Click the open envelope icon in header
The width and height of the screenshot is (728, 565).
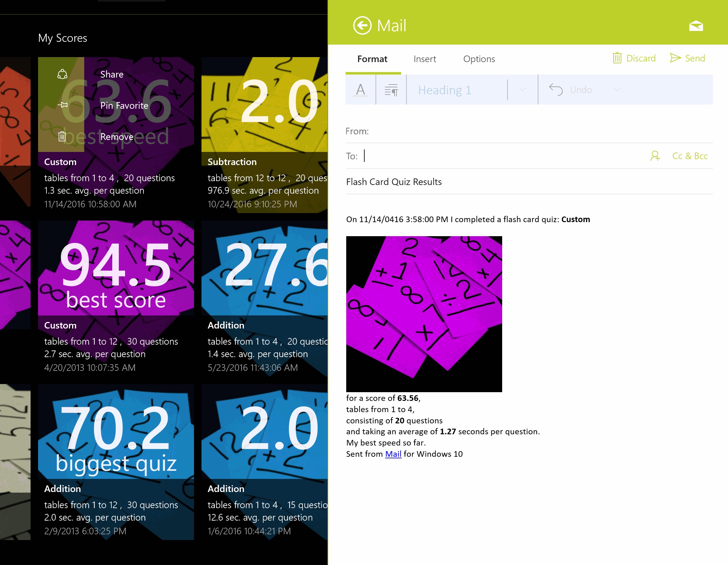click(696, 26)
